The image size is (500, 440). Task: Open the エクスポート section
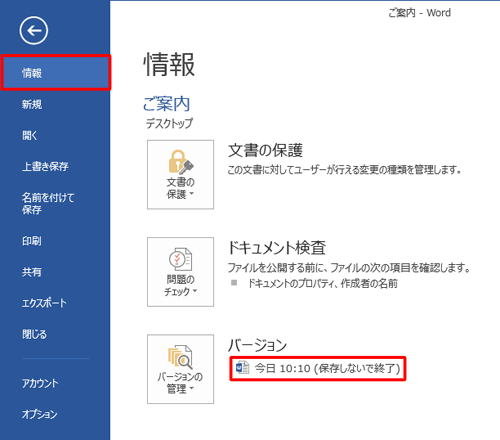(x=44, y=303)
